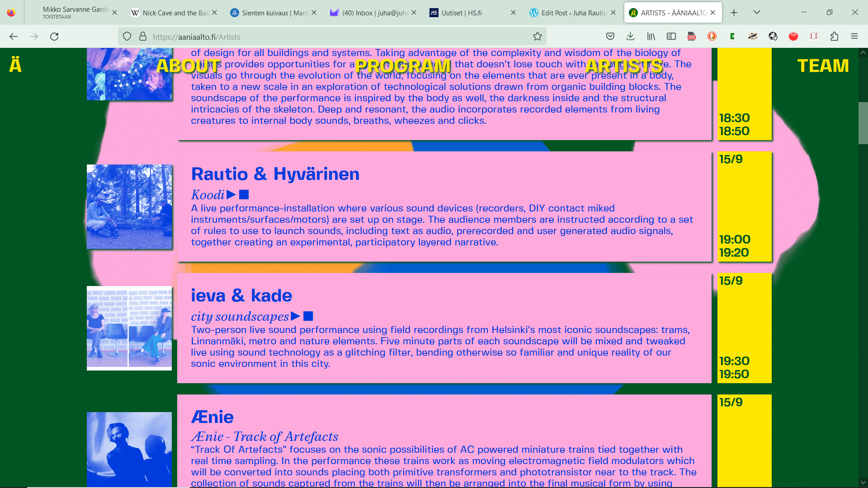This screenshot has width=868, height=488.
Task: Click the red tomato extension icon
Action: [793, 37]
